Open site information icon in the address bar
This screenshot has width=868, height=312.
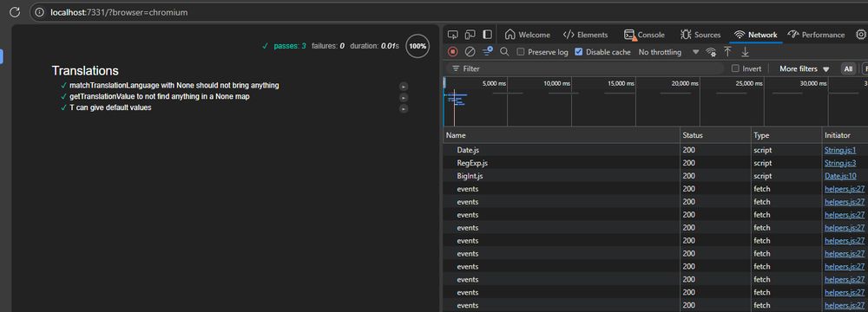[x=39, y=11]
